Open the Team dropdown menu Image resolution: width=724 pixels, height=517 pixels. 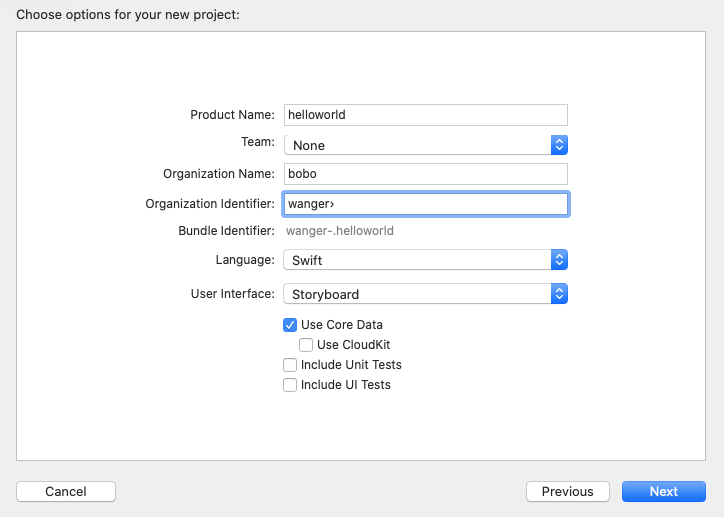[425, 145]
